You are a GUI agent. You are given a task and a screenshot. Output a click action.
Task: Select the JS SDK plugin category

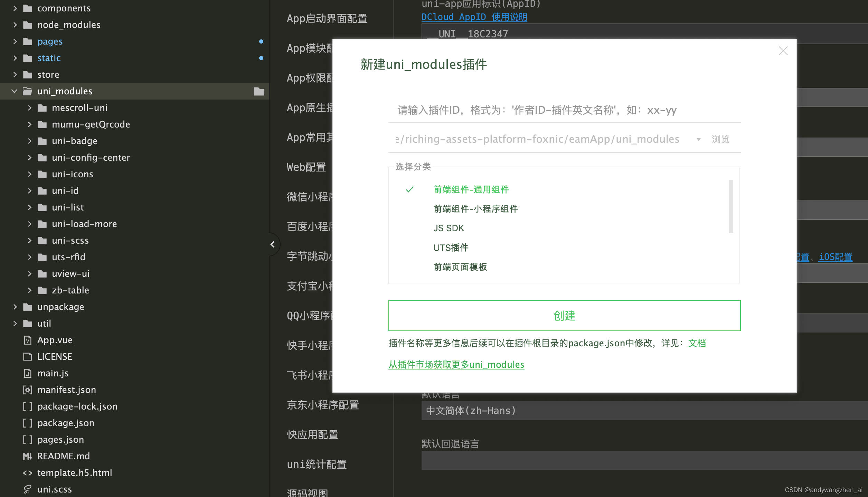point(448,228)
